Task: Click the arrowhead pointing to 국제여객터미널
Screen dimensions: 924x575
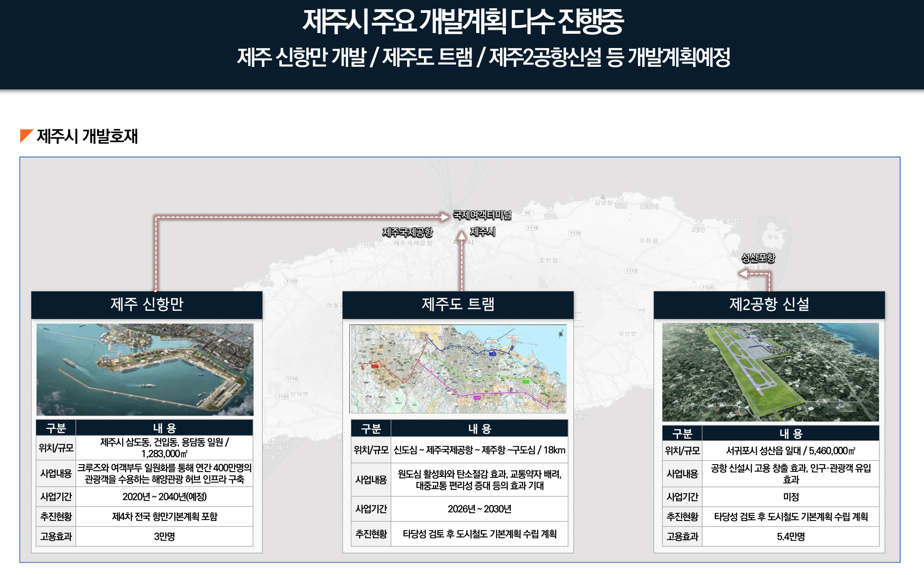Action: click(444, 217)
